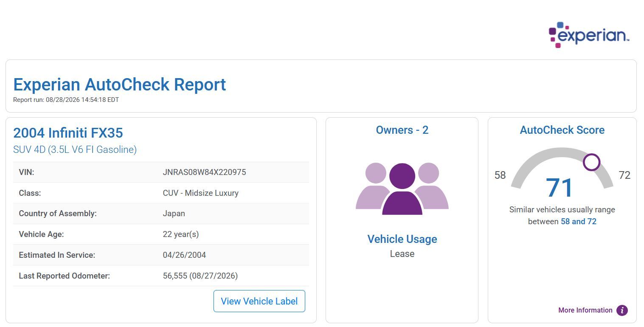
Task: Click the 58 and 72 range link
Action: [579, 222]
